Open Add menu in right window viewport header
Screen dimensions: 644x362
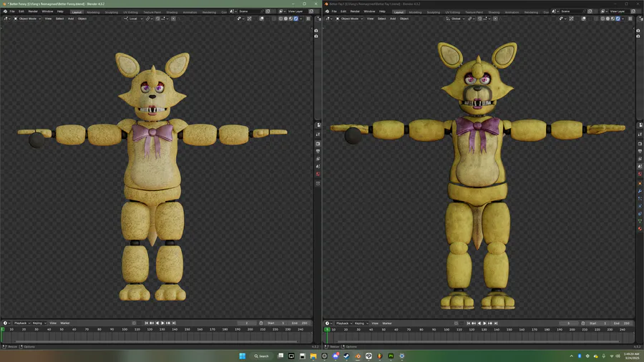393,19
